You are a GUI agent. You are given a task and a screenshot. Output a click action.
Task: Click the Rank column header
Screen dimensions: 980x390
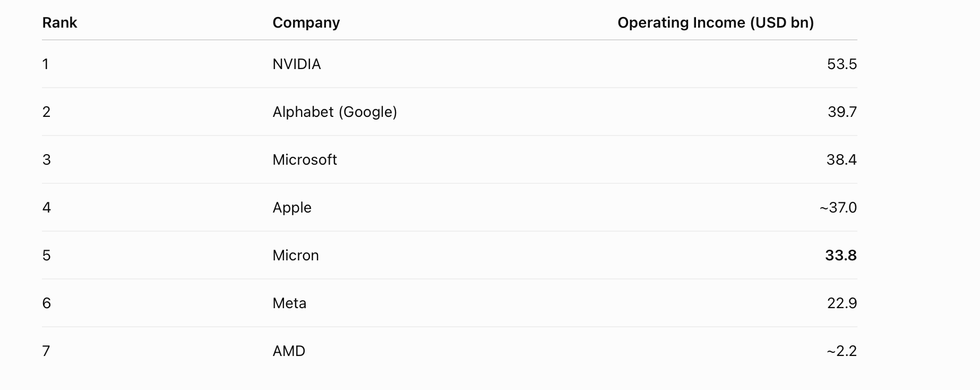pos(59,22)
